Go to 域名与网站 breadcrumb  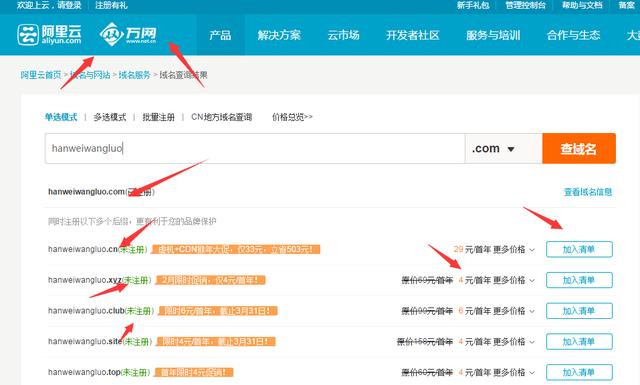pos(90,75)
